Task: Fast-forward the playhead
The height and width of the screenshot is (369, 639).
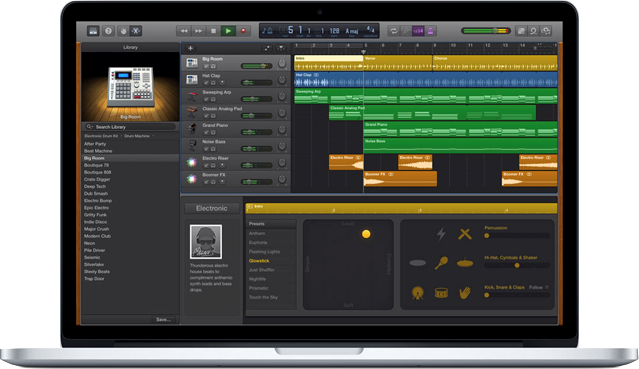Action: click(198, 31)
